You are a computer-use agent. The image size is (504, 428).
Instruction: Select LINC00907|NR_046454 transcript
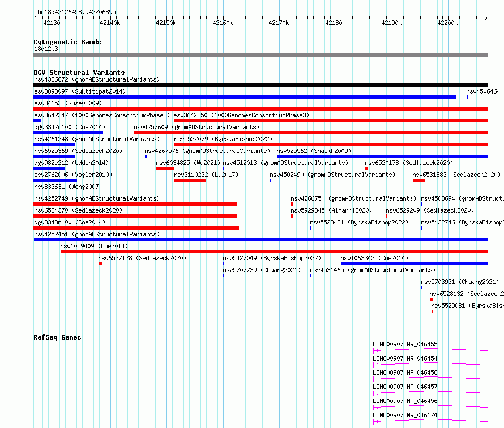click(x=430, y=365)
